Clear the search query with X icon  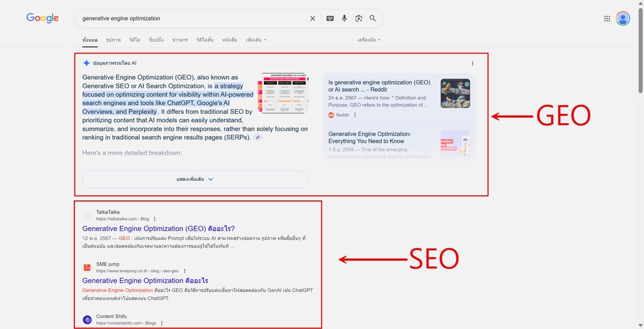click(313, 19)
